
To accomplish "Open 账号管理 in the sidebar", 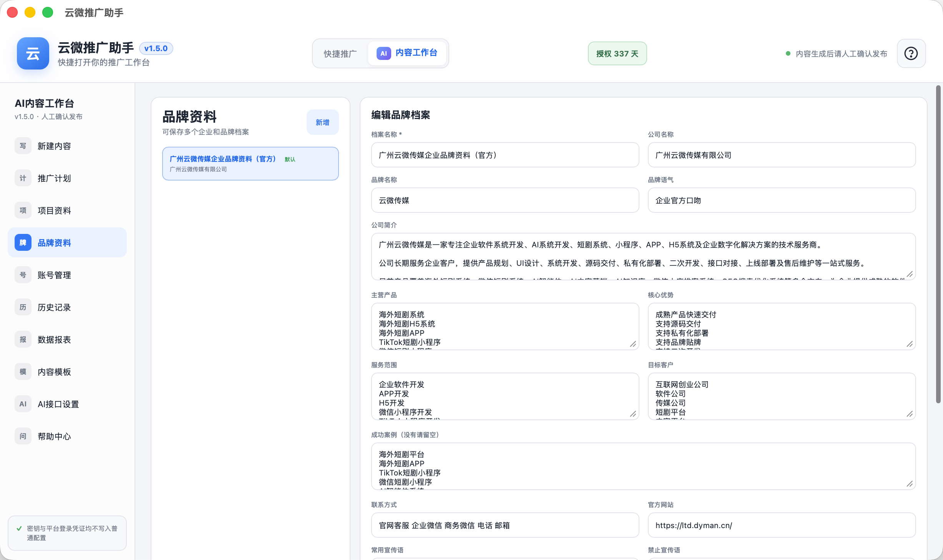I will coord(67,275).
